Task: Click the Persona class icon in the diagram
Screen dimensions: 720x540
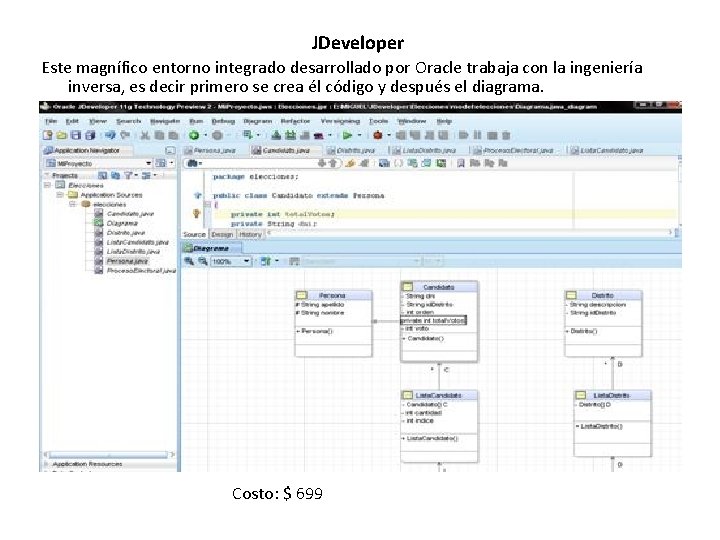Action: click(301, 295)
